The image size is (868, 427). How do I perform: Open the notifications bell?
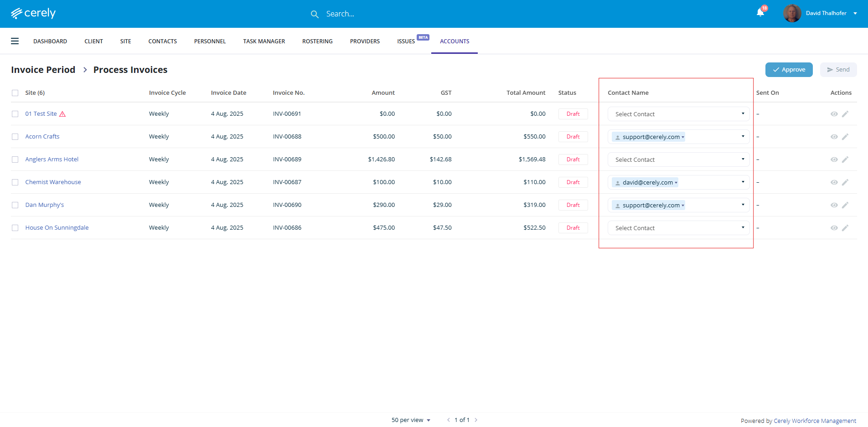pyautogui.click(x=760, y=13)
